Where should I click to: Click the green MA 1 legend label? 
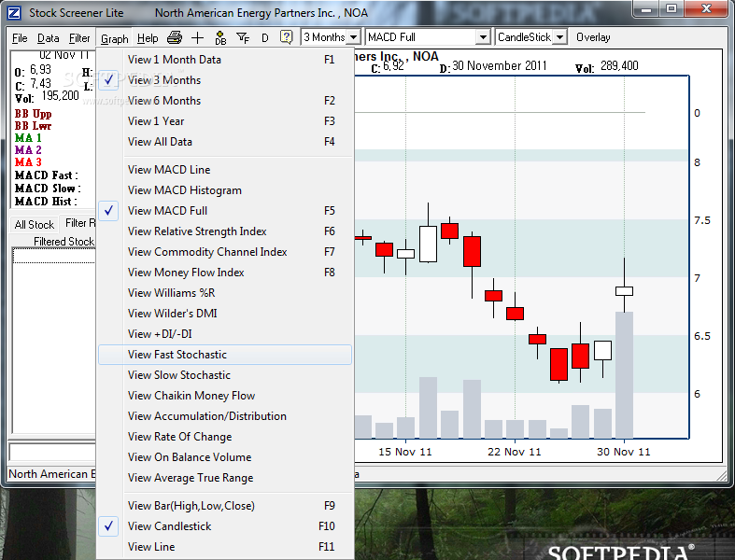click(28, 138)
